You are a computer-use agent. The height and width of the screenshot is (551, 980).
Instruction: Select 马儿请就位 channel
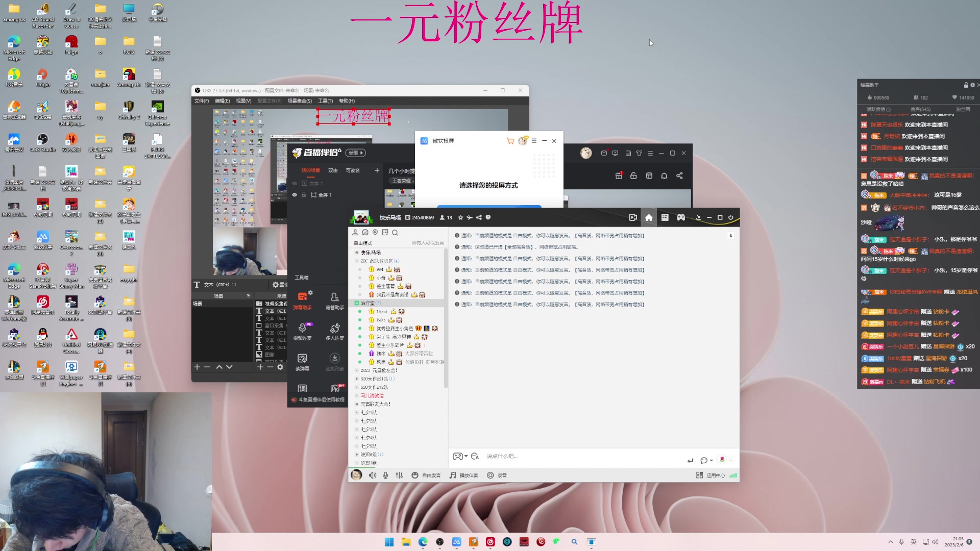[372, 395]
